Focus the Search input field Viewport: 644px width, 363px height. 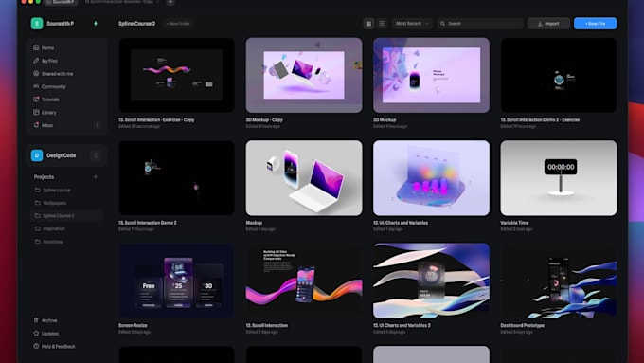(x=480, y=24)
